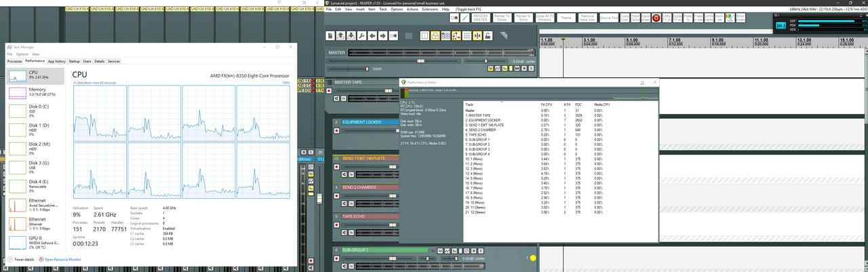Adjust SUB-GROUP 1 volume fader
868x272 pixels.
(393, 258)
